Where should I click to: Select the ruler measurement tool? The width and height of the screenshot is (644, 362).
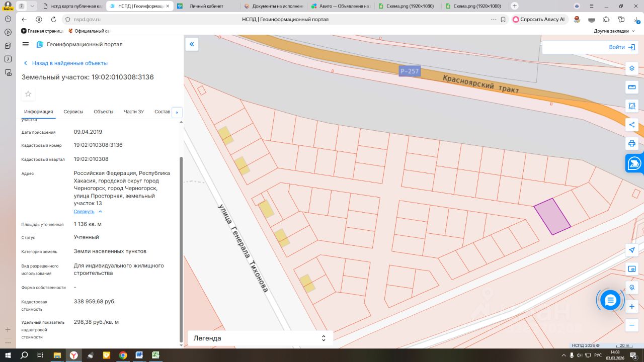click(632, 87)
